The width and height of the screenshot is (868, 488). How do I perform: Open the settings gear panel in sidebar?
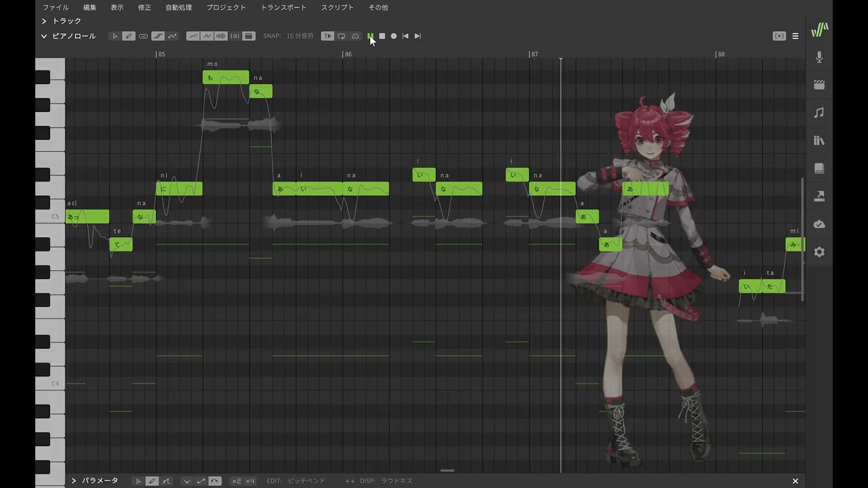tap(819, 252)
